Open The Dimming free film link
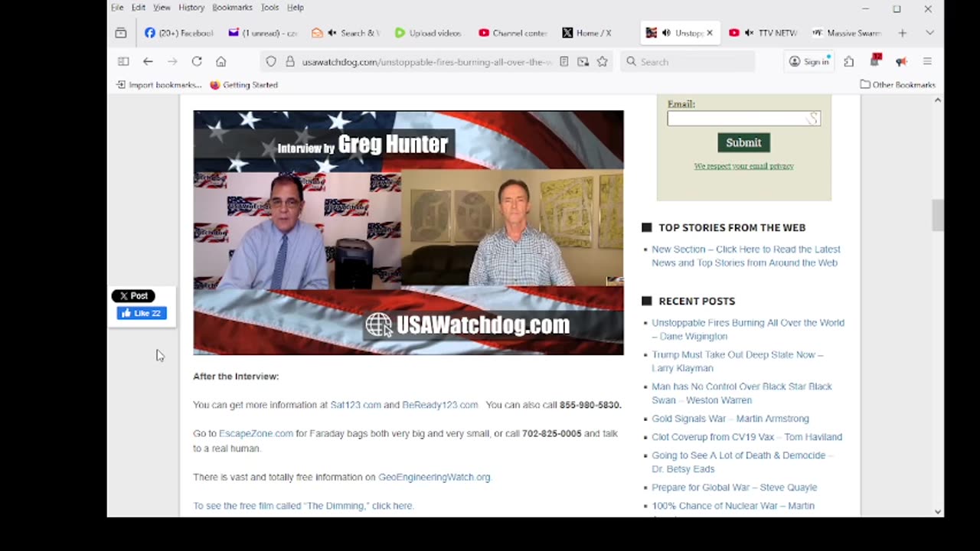The width and height of the screenshot is (980, 551). tap(303, 506)
